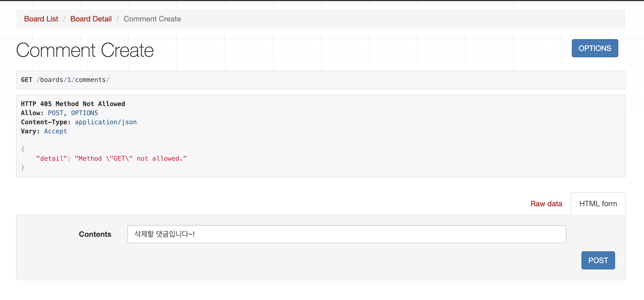This screenshot has height=300, width=644.
Task: Click the HTTP 405 Method Not Allowed line
Action: coord(73,104)
